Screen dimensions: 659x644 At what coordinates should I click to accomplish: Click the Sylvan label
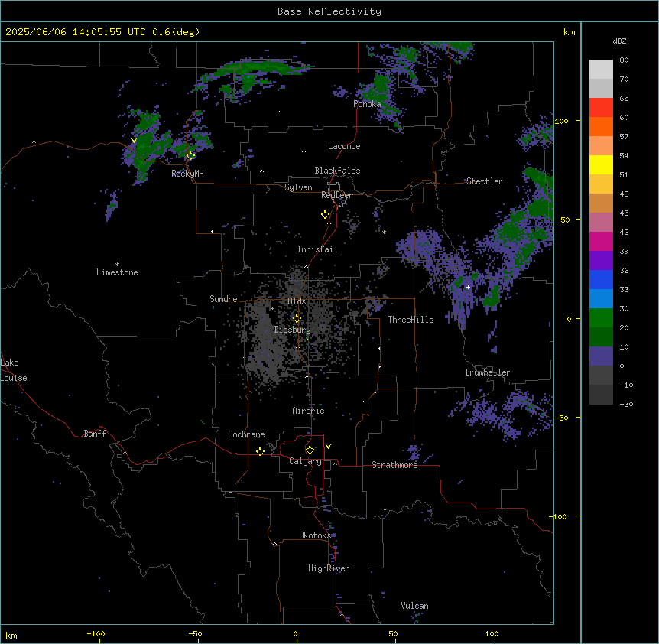pyautogui.click(x=298, y=187)
